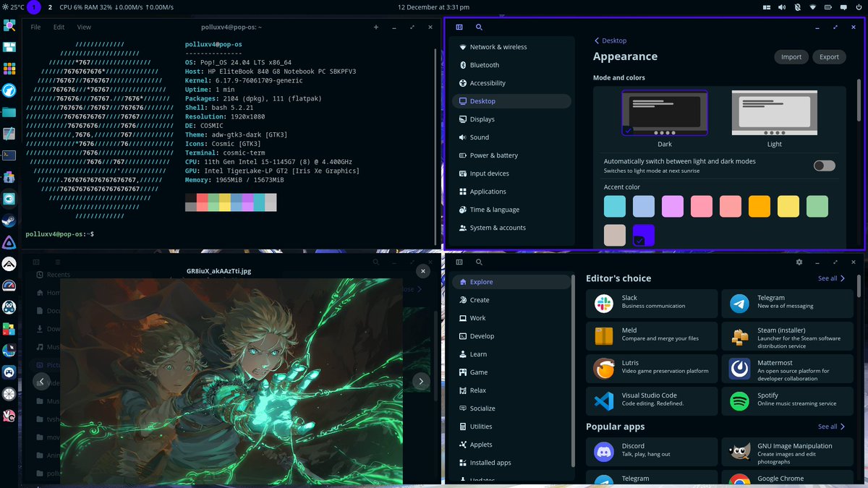Select the Light mode preview
This screenshot has width=868, height=488.
coord(775,113)
